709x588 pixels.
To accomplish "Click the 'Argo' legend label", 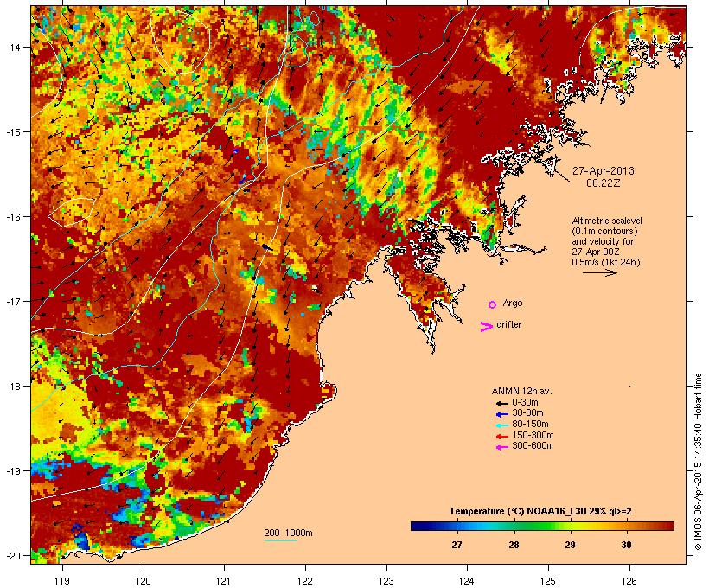I will coord(513,304).
